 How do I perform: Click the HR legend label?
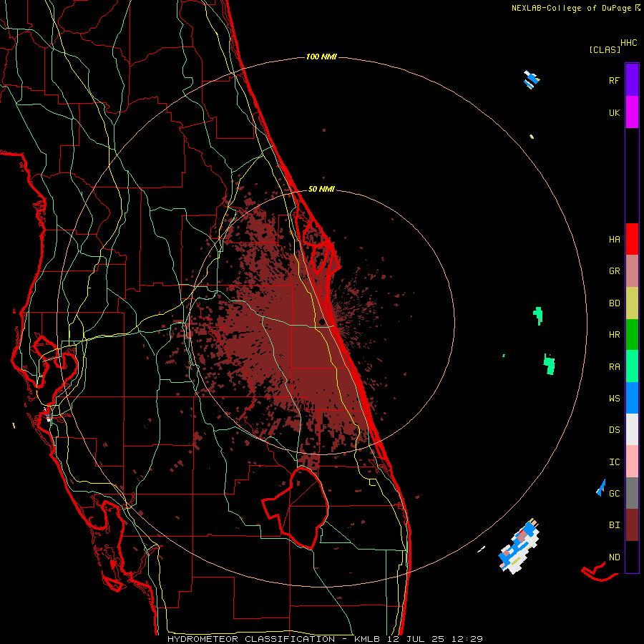614,335
